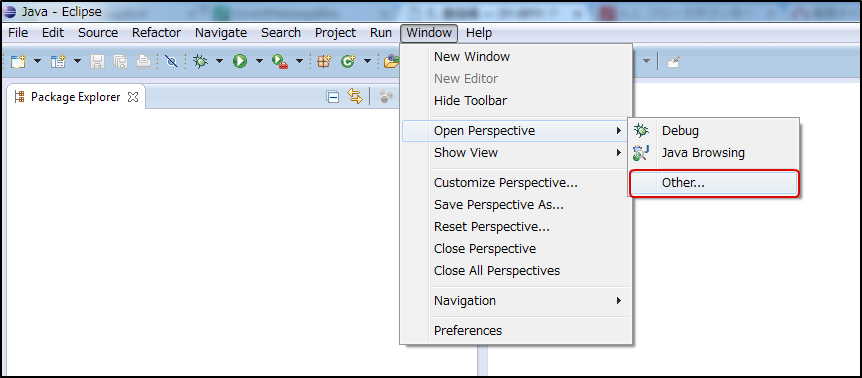This screenshot has width=862, height=378.
Task: Click grayed focus icon in Package Explorer toolbar
Action: pyautogui.click(x=387, y=97)
